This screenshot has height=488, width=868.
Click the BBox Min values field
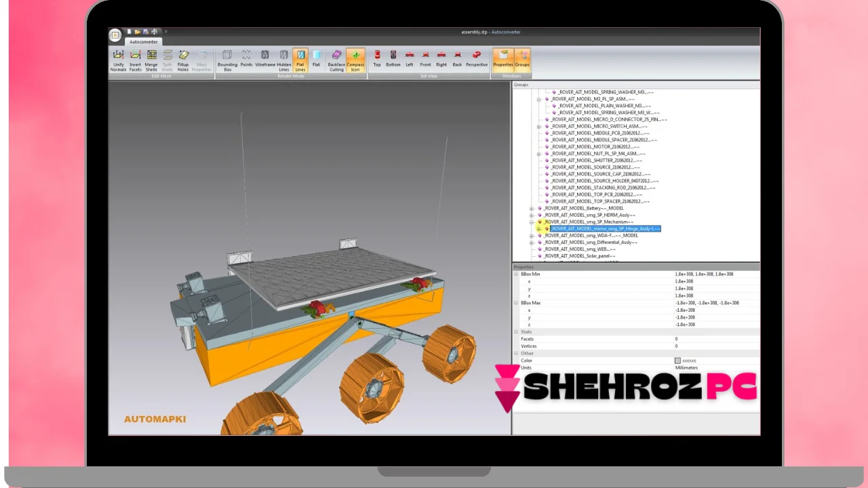tap(716, 274)
